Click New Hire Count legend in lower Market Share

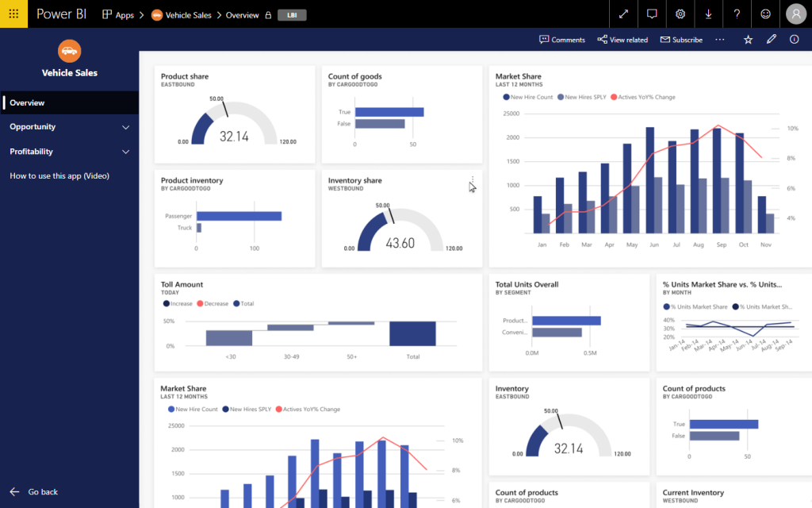(x=193, y=409)
